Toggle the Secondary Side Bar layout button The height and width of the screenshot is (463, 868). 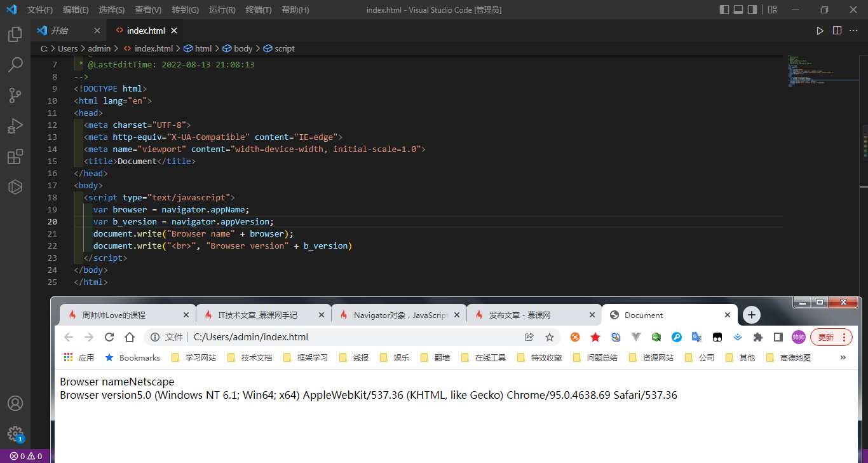pos(752,10)
